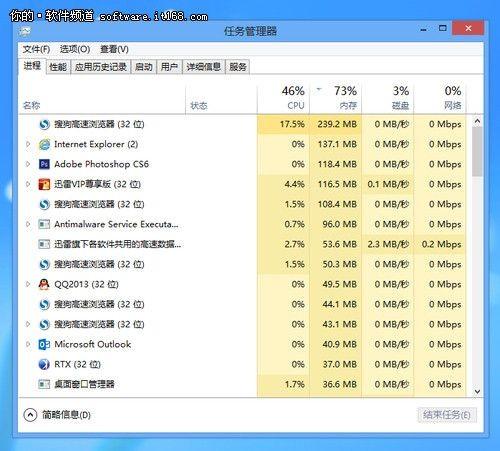Select the QQ2013 (32 位) process name
The image size is (500, 451).
click(86, 284)
